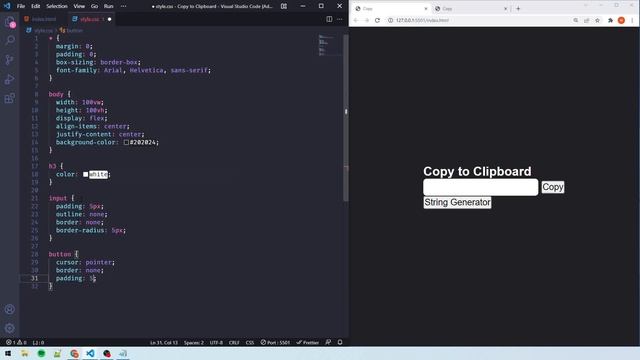Place cursor on padding line 31

[x=76, y=278]
